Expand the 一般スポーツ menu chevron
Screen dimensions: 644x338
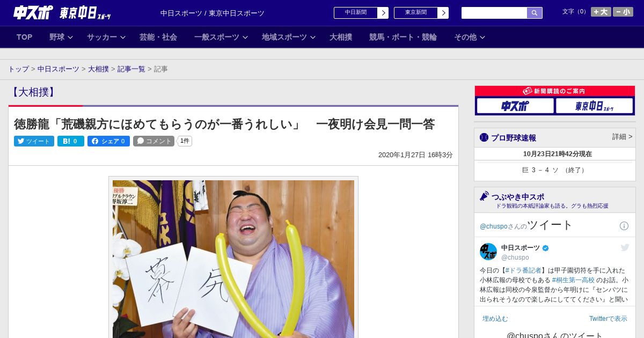pyautogui.click(x=245, y=38)
